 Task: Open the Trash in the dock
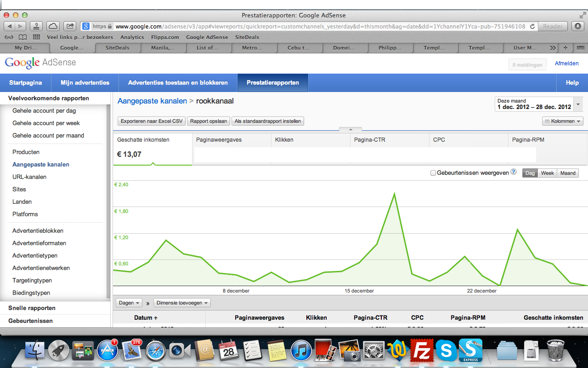tap(556, 351)
